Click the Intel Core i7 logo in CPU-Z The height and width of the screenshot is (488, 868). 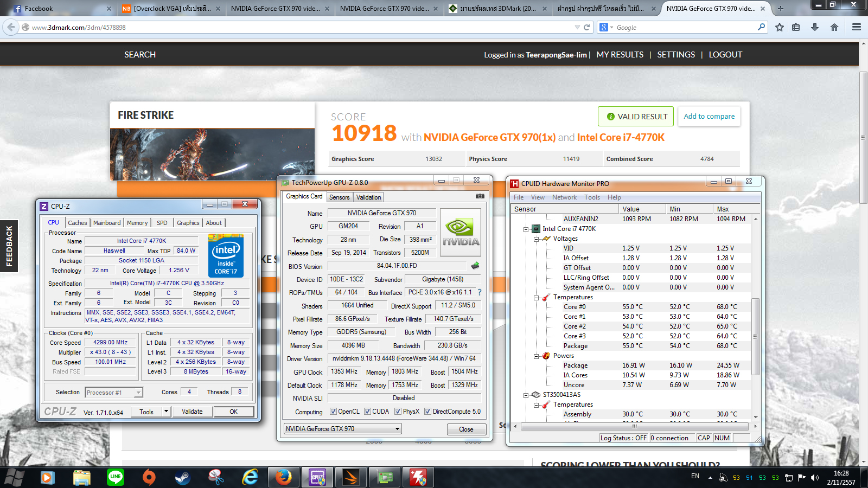(226, 255)
